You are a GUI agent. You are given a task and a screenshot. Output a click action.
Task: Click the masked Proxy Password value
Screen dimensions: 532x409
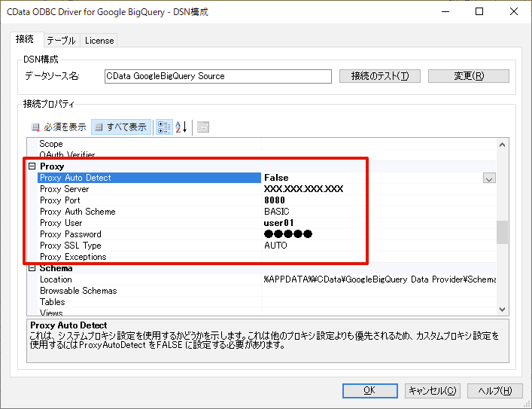point(287,234)
